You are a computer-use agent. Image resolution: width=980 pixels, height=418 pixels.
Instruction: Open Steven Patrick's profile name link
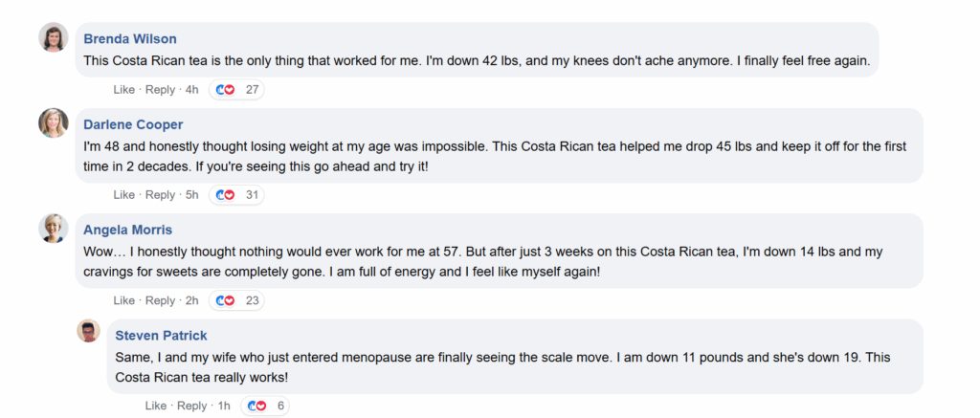pos(161,335)
